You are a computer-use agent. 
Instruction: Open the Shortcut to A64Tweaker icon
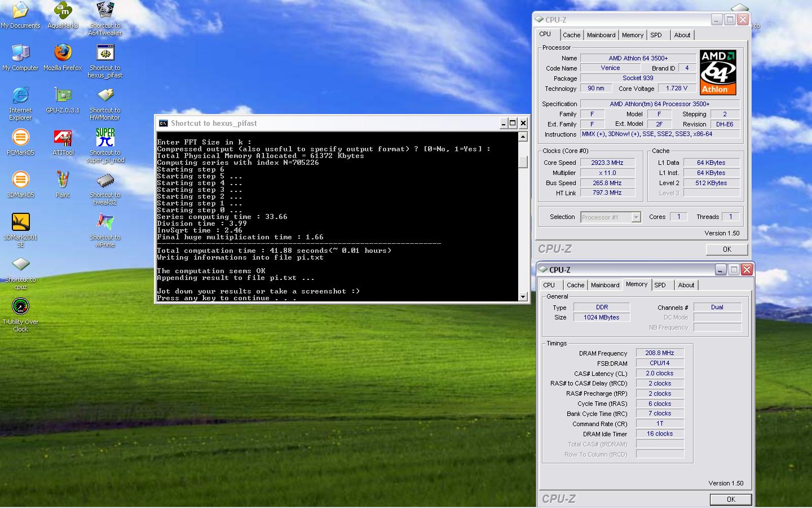click(x=105, y=19)
